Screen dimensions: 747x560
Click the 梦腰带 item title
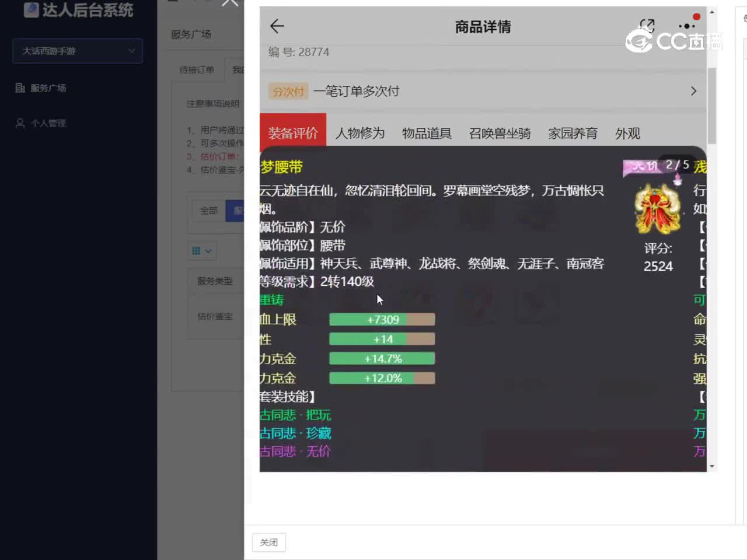point(281,167)
